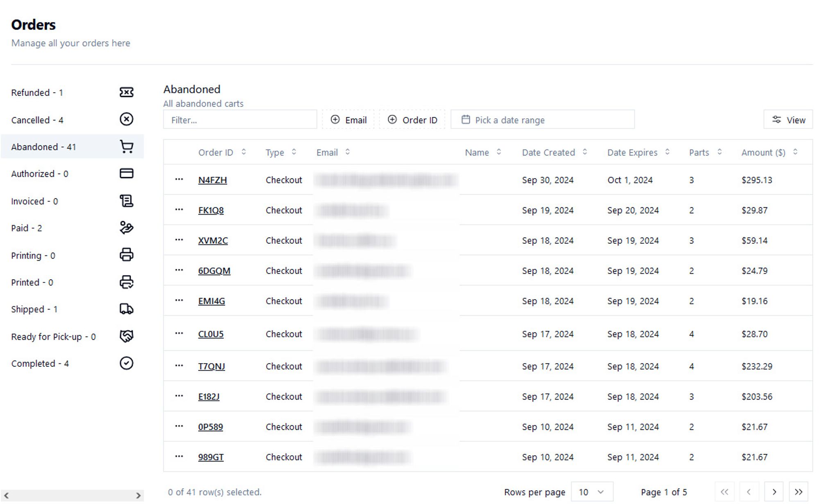Image resolution: width=819 pixels, height=504 pixels.
Task: Click the next page arrow button
Action: [x=774, y=492]
